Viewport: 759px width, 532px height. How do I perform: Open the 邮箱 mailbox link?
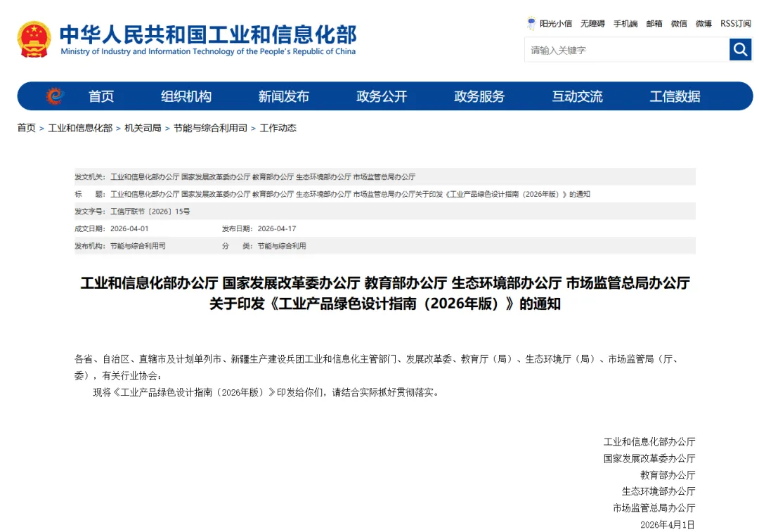click(654, 24)
